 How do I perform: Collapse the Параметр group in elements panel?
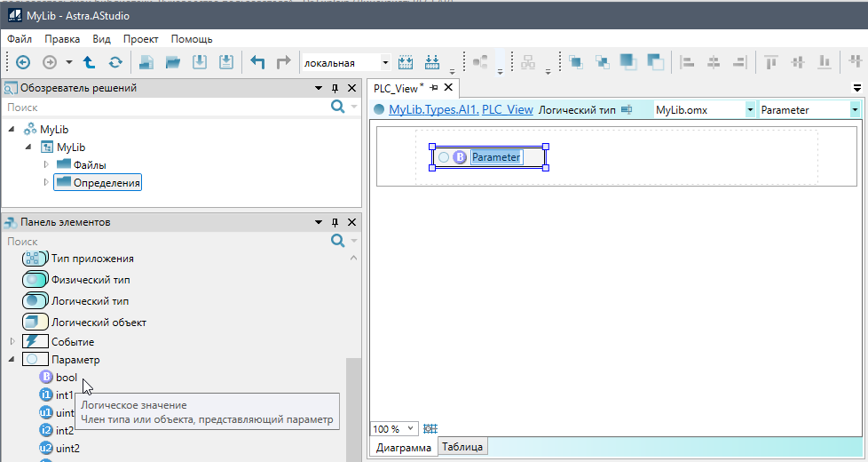point(12,360)
